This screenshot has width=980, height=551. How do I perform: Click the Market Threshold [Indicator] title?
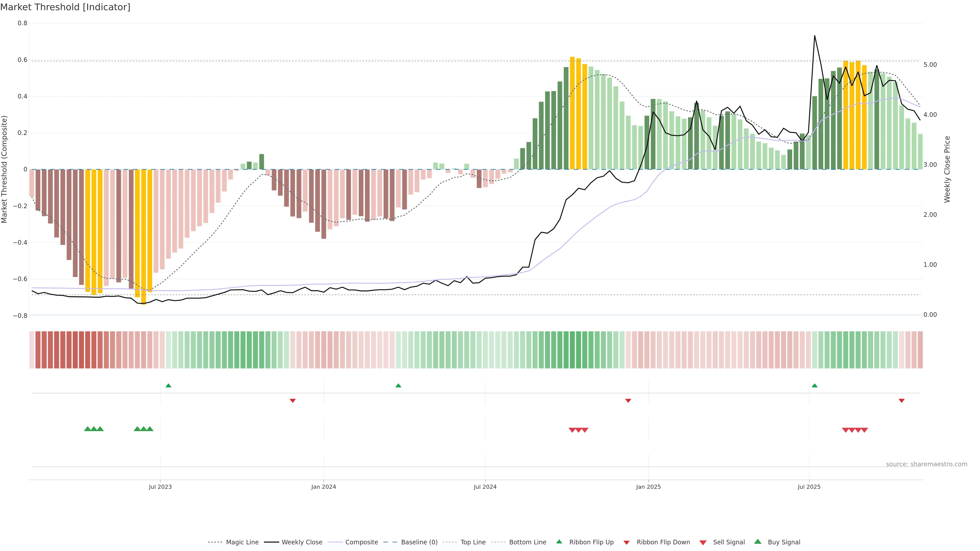pos(65,7)
